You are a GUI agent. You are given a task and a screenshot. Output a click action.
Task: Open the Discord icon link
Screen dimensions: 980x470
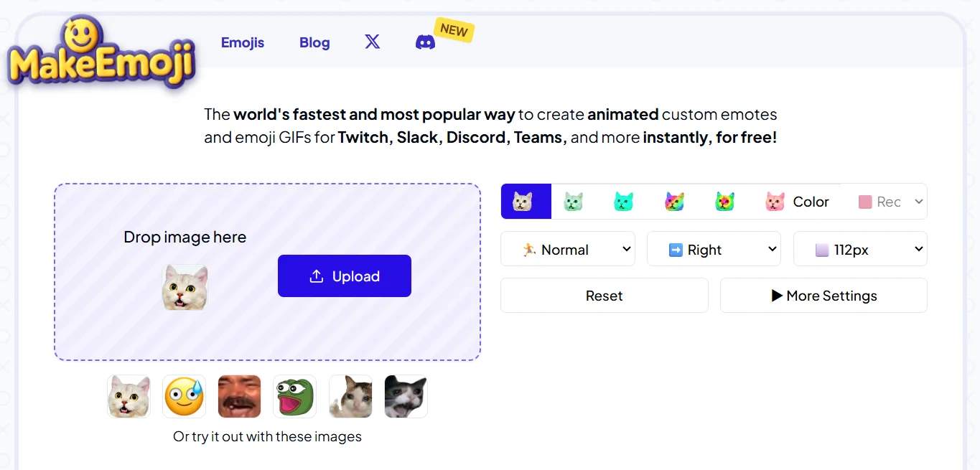[425, 42]
